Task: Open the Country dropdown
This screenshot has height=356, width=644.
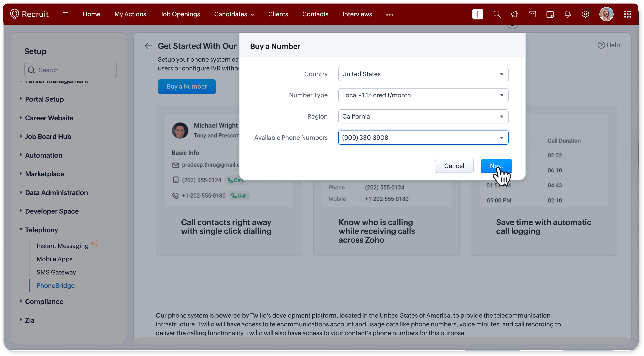Action: (423, 74)
